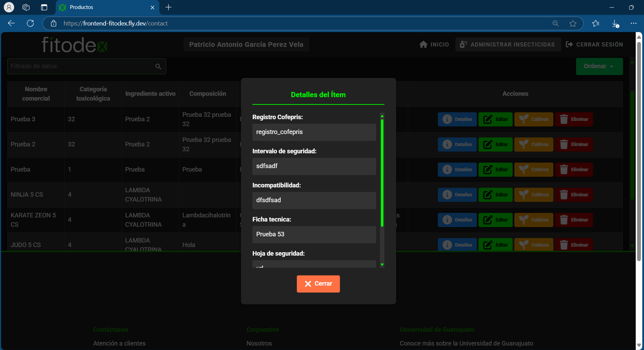
Task: Click the fitodex logo
Action: pyautogui.click(x=74, y=45)
